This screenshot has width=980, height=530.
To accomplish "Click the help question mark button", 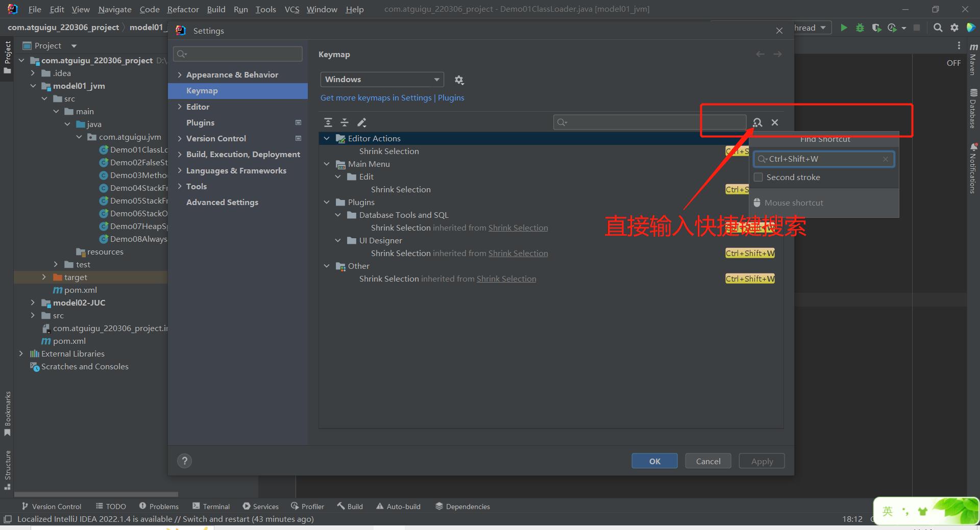I will 185,461.
